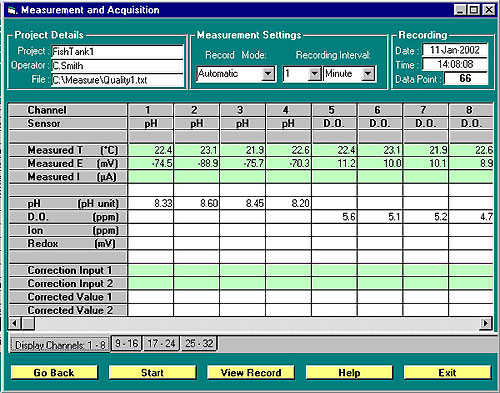Click the 11.2 Measured E cell
Viewport: 500px width, 393px height.
334,163
